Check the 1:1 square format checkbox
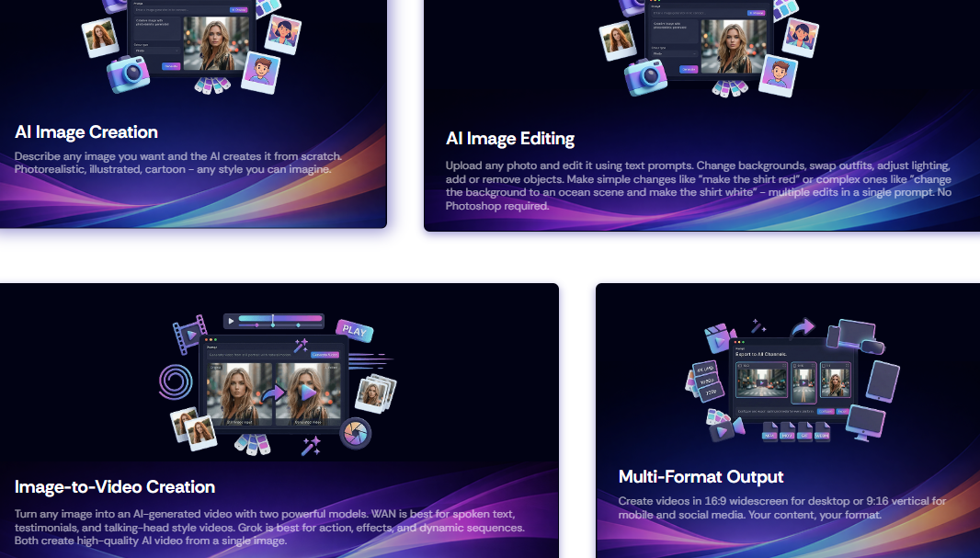Image resolution: width=980 pixels, height=558 pixels. point(825,366)
